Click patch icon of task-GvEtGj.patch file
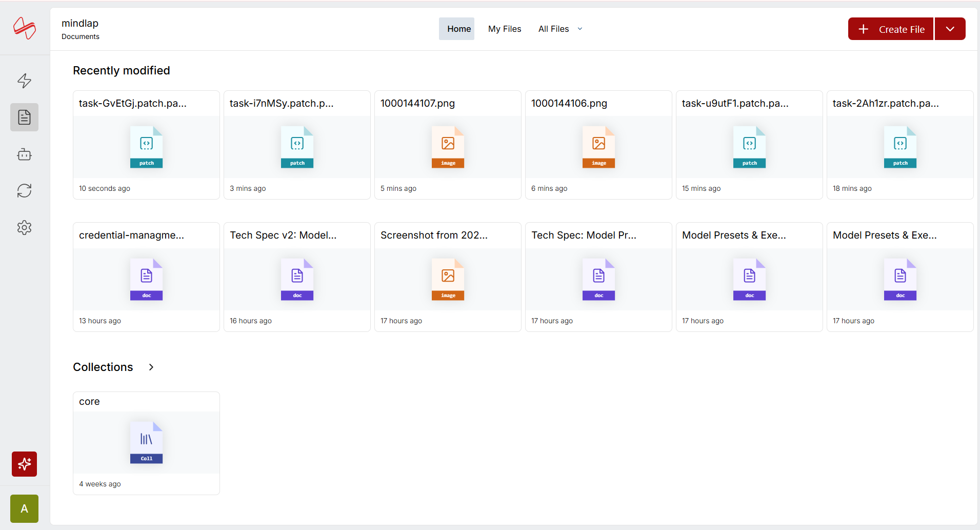 (146, 147)
